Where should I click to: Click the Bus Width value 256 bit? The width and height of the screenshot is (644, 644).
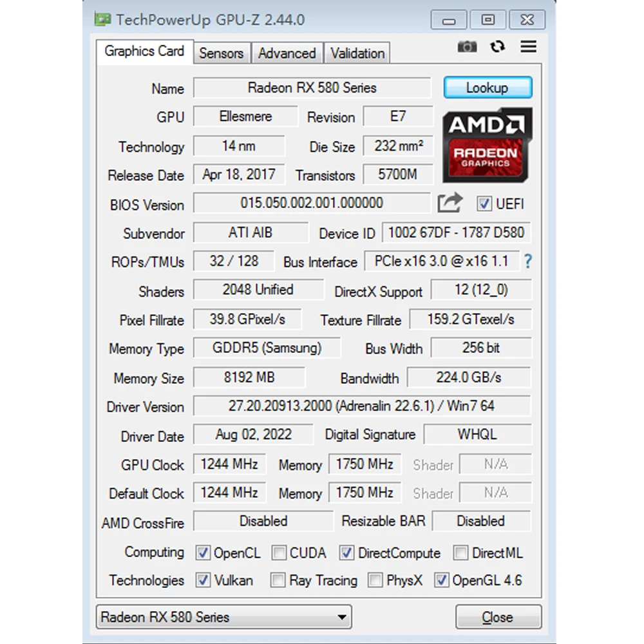click(x=481, y=348)
